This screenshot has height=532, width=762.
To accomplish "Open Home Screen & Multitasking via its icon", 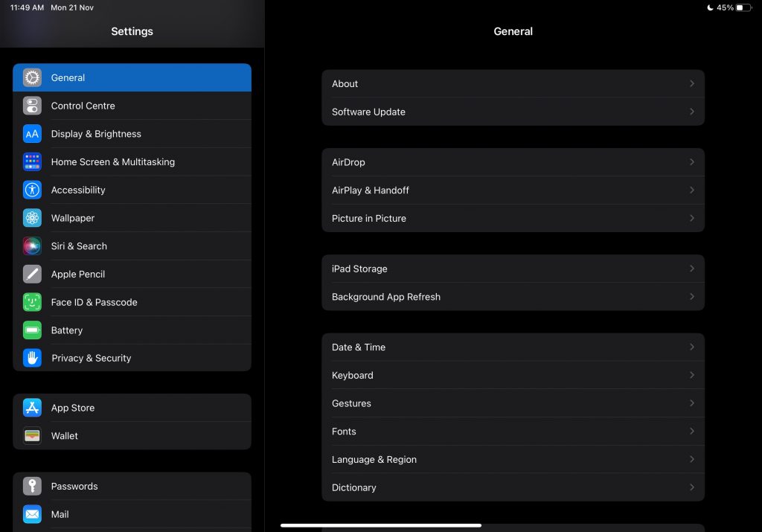I will point(32,161).
